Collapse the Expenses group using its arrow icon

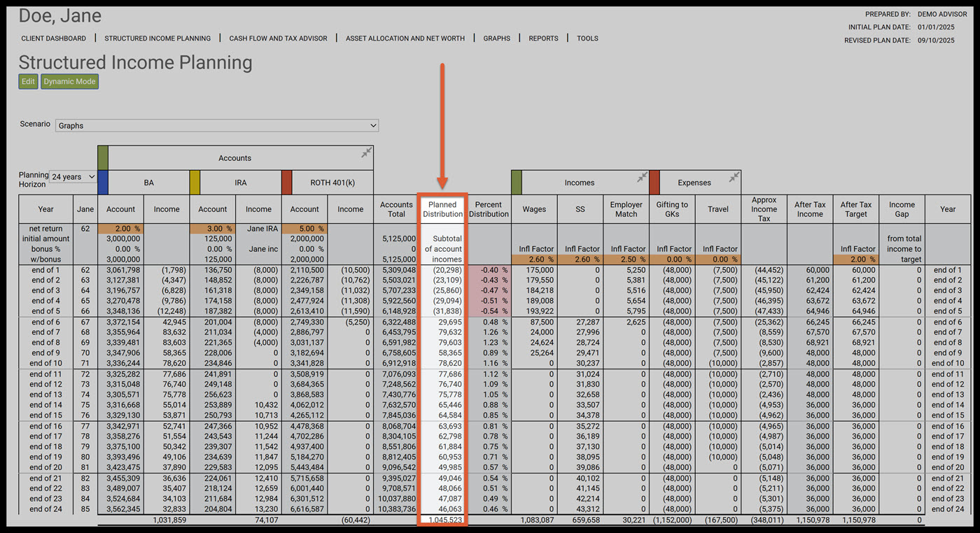coord(734,177)
